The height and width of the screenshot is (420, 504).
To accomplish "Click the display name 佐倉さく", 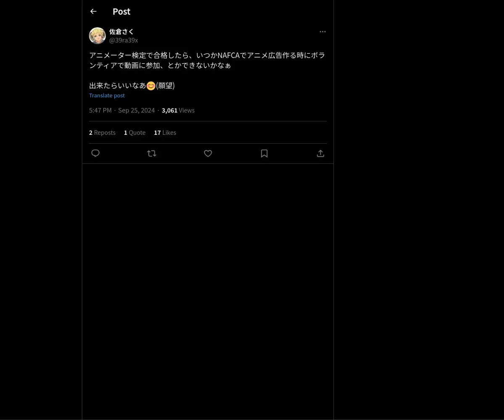I will click(x=121, y=31).
